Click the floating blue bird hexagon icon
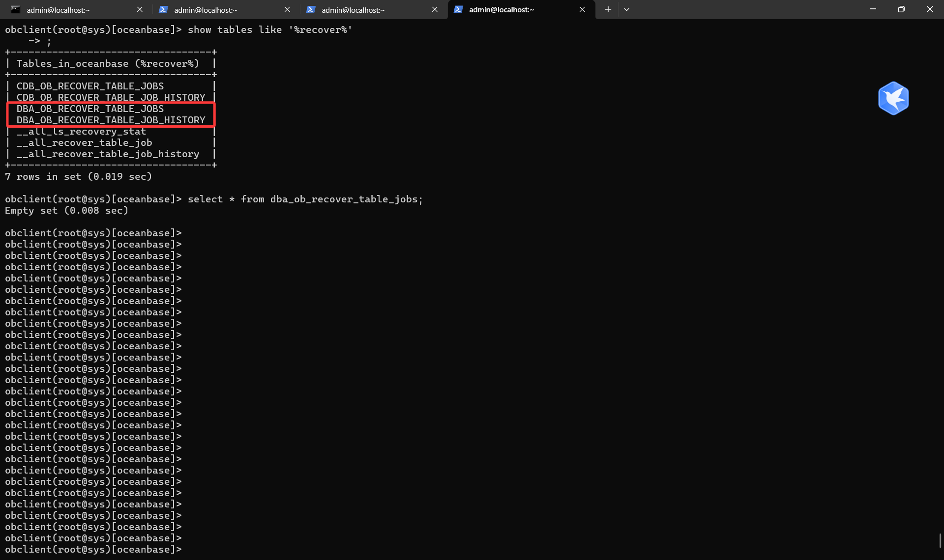This screenshot has width=944, height=560. [x=893, y=98]
